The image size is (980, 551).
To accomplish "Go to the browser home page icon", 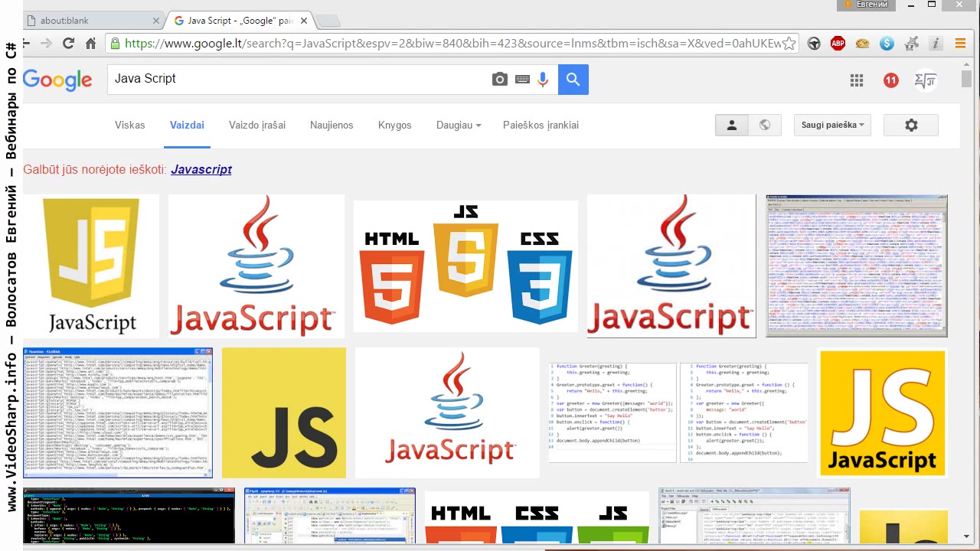I will click(90, 44).
